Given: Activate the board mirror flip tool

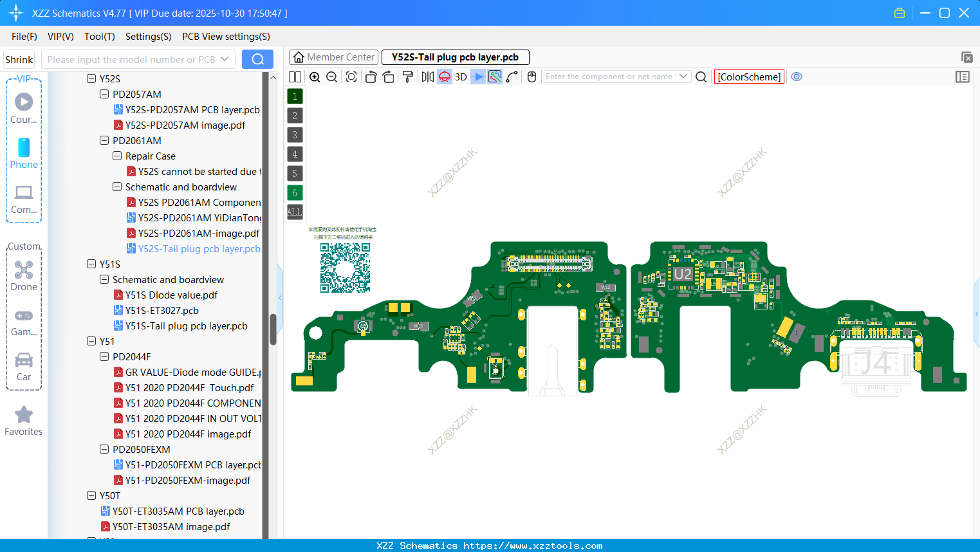Looking at the screenshot, I should pyautogui.click(x=427, y=77).
